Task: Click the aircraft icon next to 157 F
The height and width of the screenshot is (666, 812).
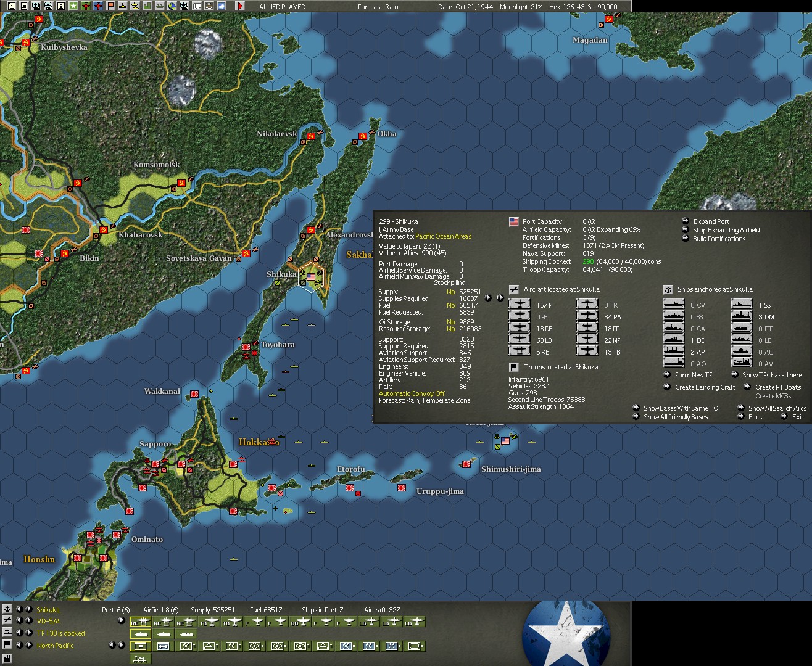Action: [520, 305]
